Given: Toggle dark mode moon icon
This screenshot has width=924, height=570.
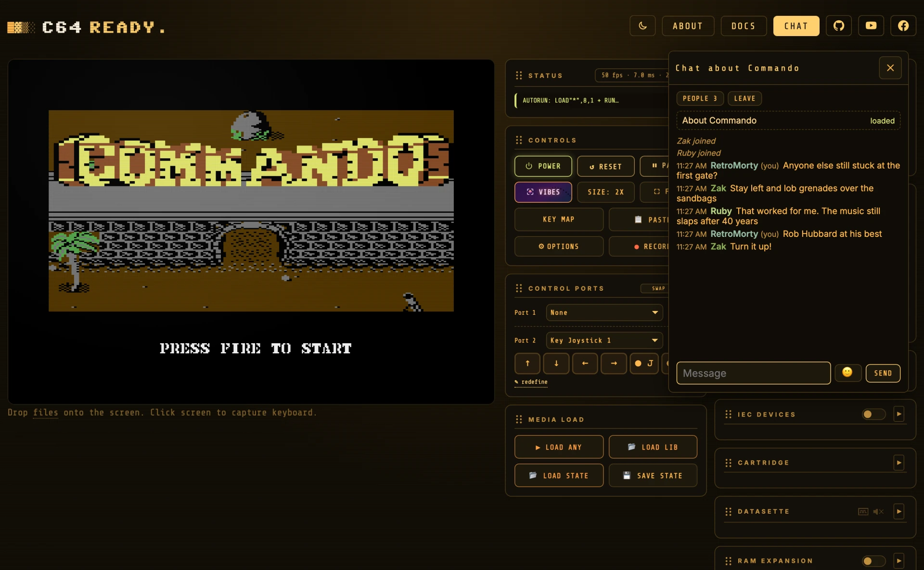Looking at the screenshot, I should point(642,26).
